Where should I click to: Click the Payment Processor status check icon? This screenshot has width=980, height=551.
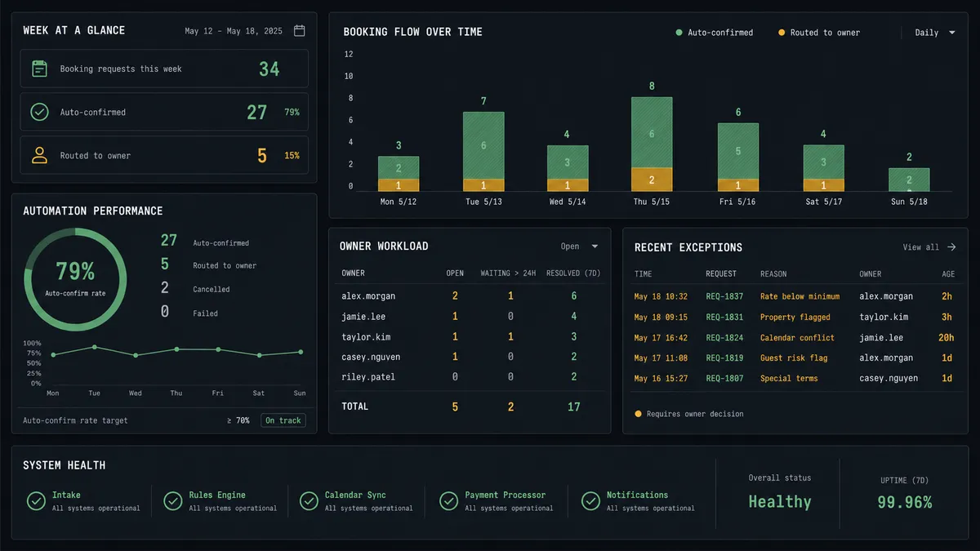pyautogui.click(x=448, y=501)
